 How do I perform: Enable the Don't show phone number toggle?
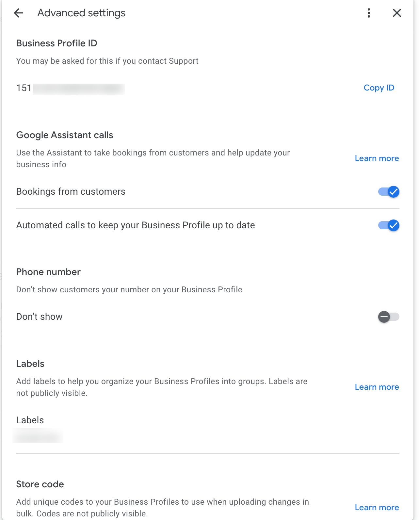[389, 317]
